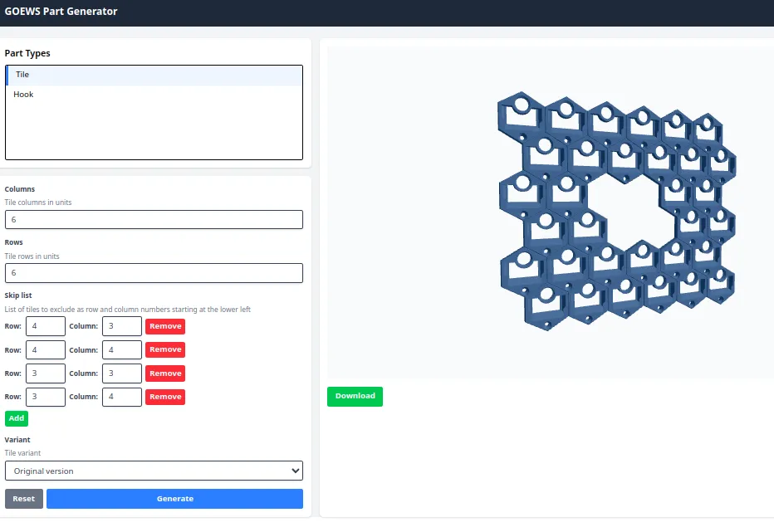Click the fourth skip entry Row field
Viewport: 774px width, 532px height.
tap(46, 397)
